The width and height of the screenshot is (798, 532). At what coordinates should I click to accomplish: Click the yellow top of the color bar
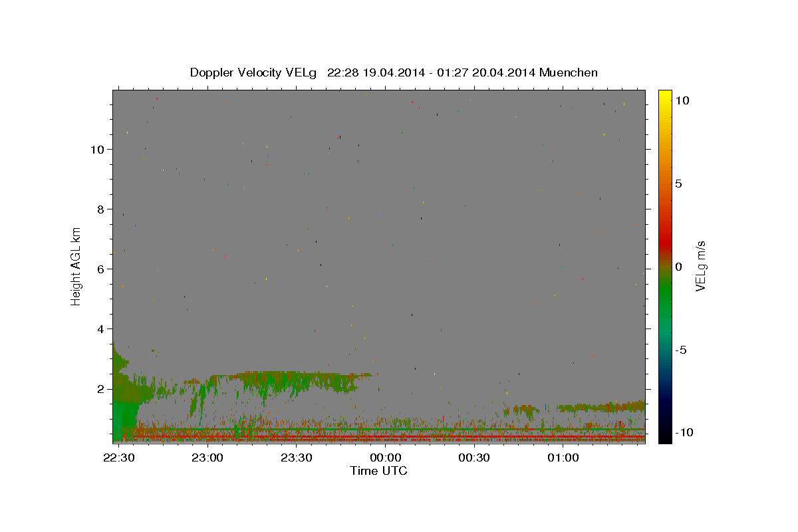click(x=664, y=95)
